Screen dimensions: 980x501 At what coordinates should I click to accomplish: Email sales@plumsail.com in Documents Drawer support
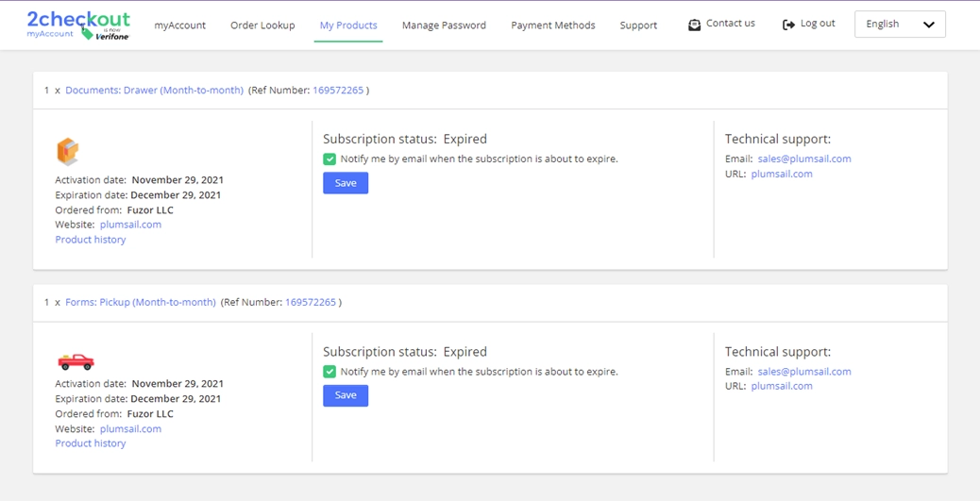click(x=804, y=159)
